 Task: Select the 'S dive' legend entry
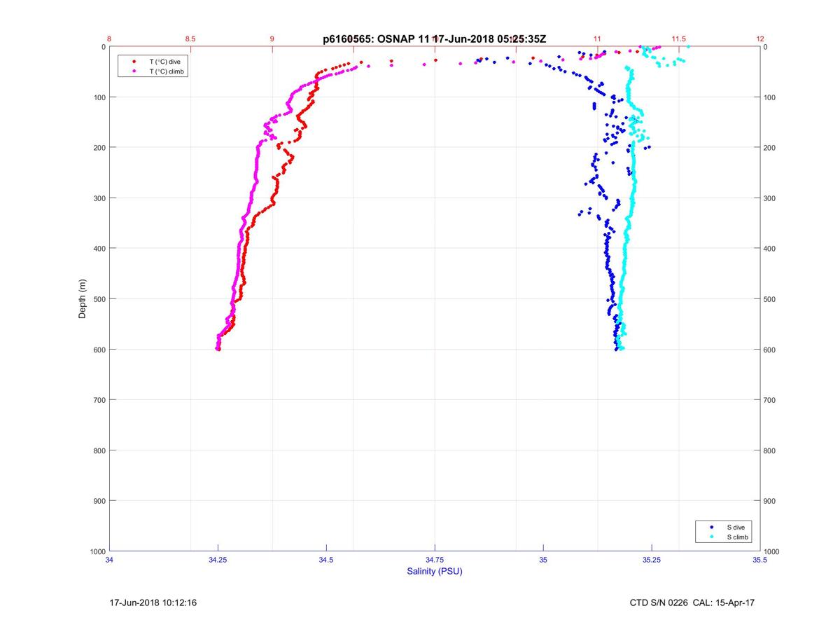[736, 527]
